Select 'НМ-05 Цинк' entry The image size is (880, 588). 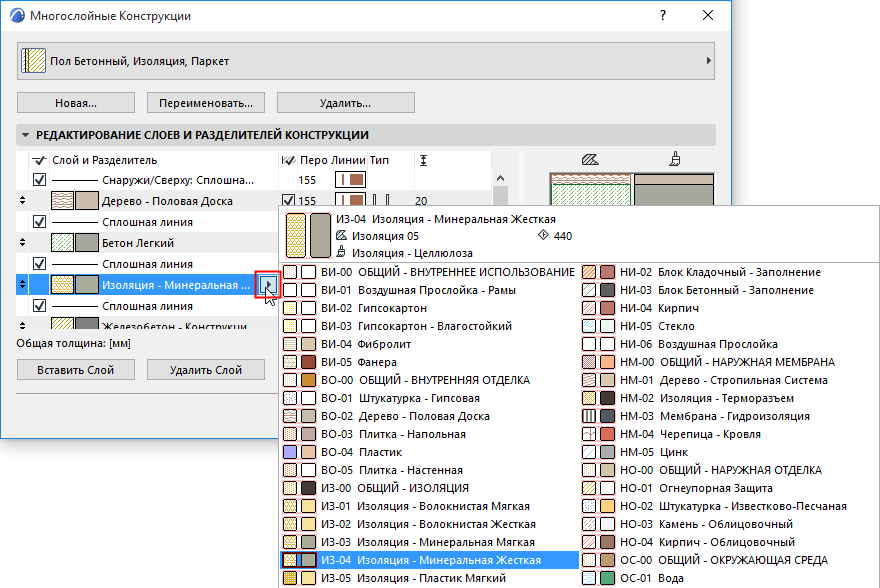728,452
